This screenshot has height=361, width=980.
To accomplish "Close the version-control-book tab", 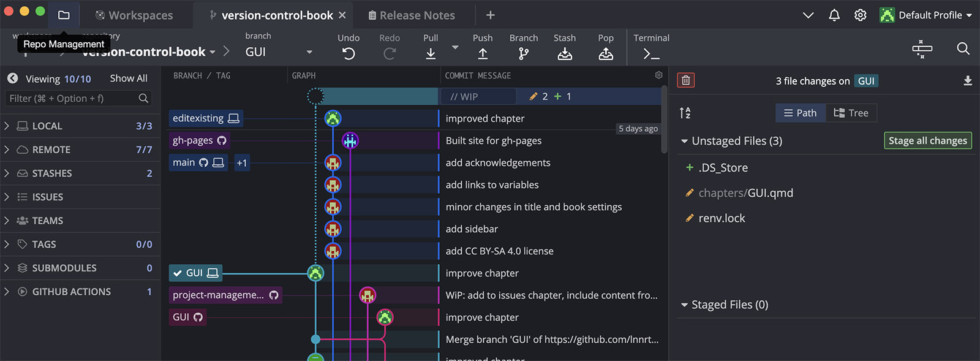I will tap(342, 15).
